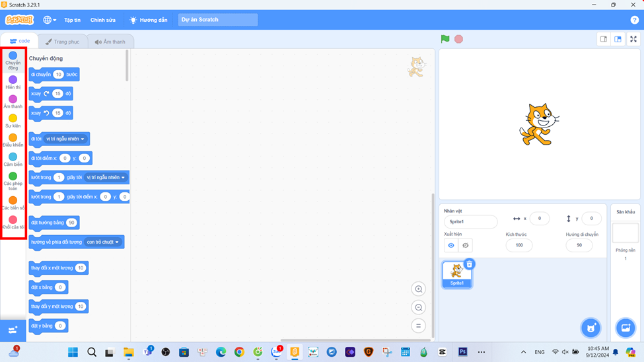Viewport: 644px width, 362px height.
Task: Open dropdown in lướt trong giây tới block
Action: coord(106,178)
